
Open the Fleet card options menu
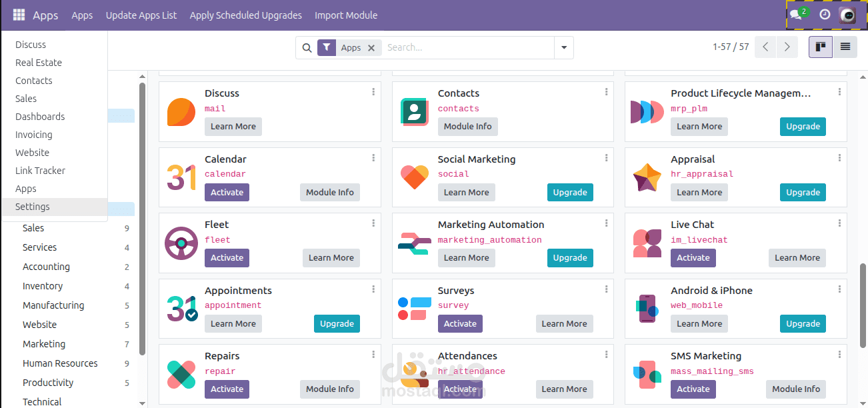click(373, 223)
